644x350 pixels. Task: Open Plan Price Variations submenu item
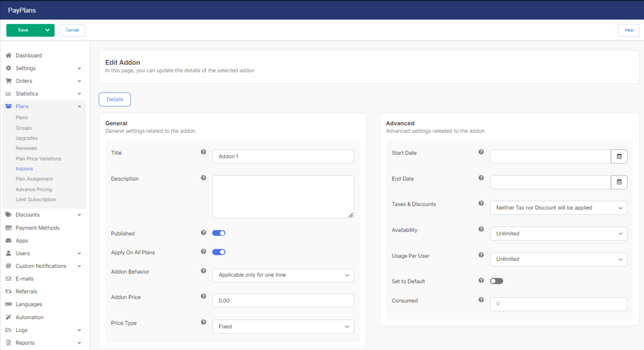click(39, 159)
